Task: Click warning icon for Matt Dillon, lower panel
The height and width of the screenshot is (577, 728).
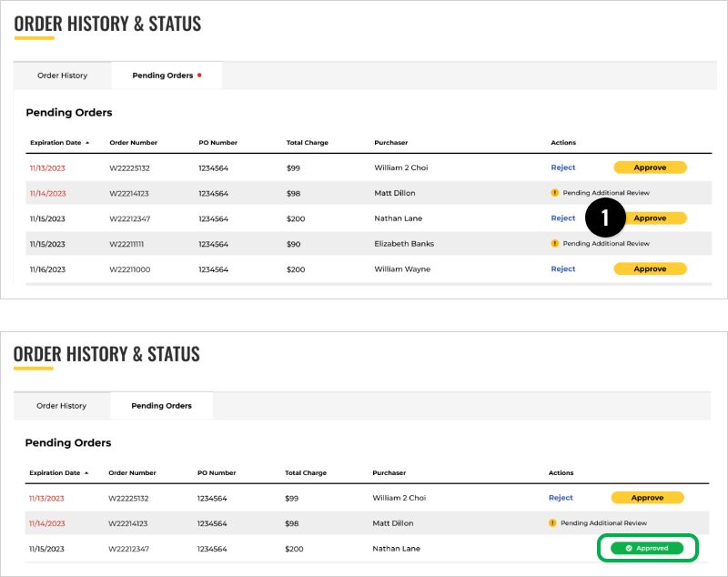Action: point(552,522)
